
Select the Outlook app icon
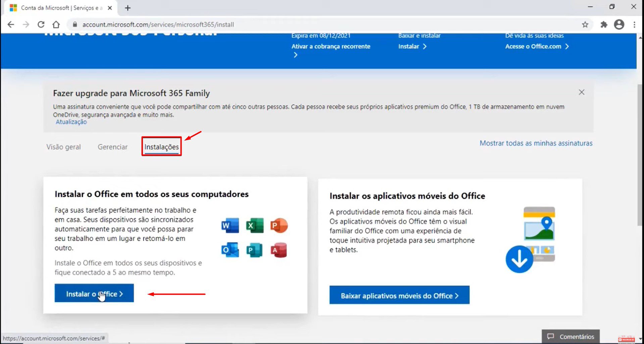coord(230,250)
